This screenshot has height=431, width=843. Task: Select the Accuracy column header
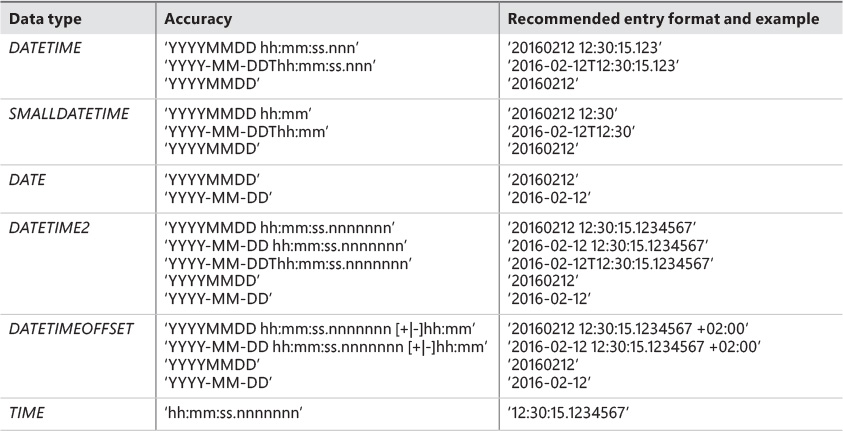point(196,18)
